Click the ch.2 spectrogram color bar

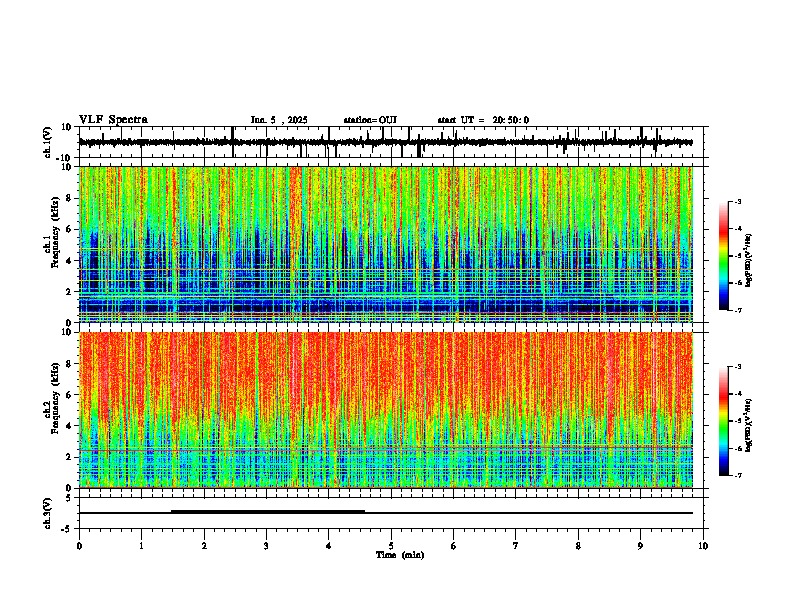tap(724, 421)
